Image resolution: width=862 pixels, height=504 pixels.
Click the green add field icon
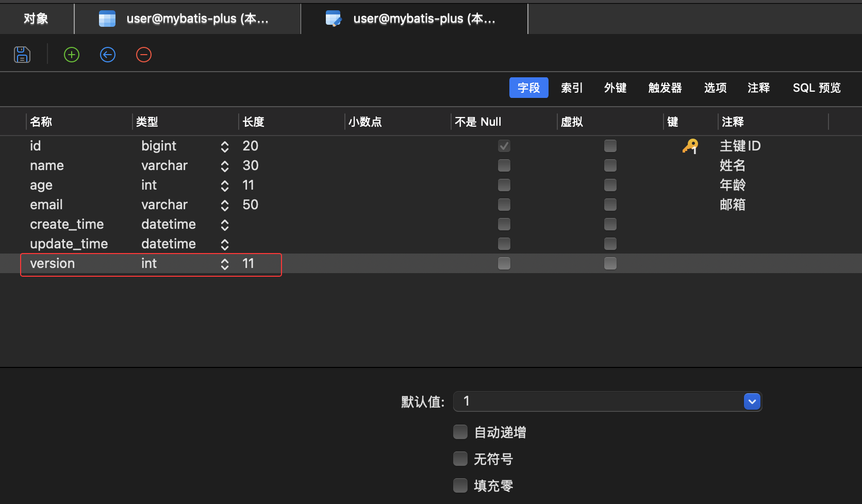point(72,55)
